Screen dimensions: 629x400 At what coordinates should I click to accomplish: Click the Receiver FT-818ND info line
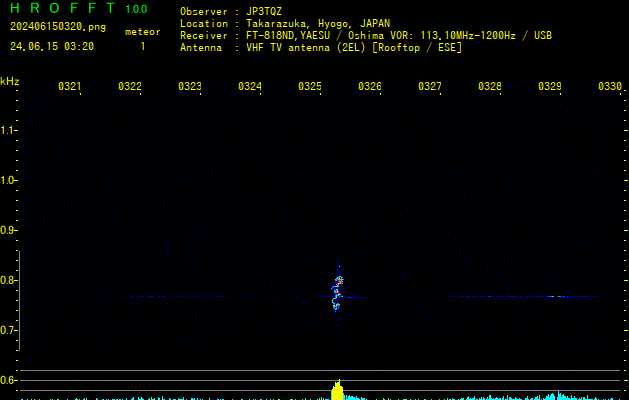pyautogui.click(x=365, y=35)
